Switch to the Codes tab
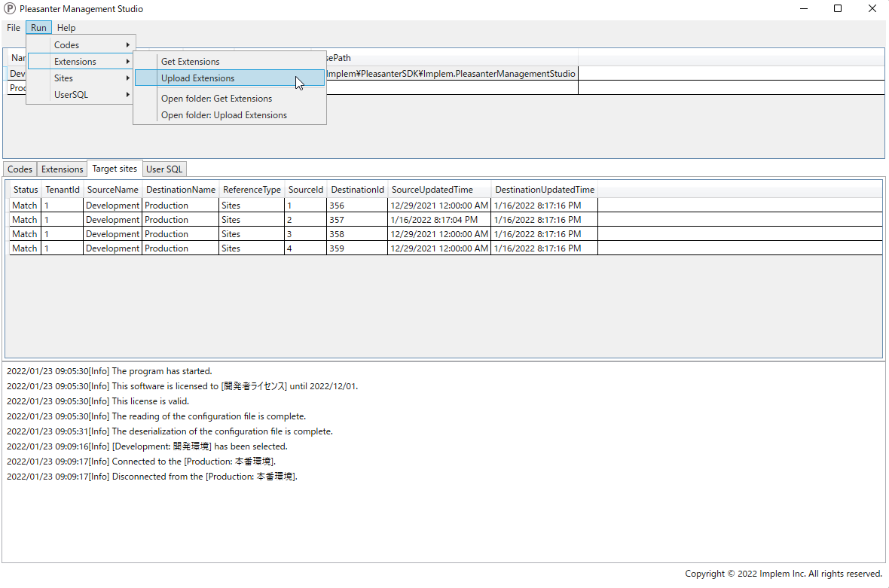Image resolution: width=889 pixels, height=588 pixels. [x=20, y=169]
